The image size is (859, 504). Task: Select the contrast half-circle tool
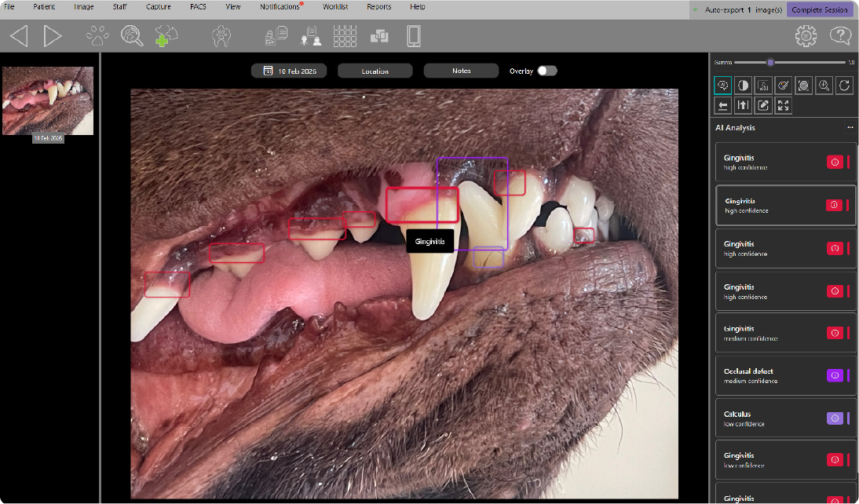[743, 86]
